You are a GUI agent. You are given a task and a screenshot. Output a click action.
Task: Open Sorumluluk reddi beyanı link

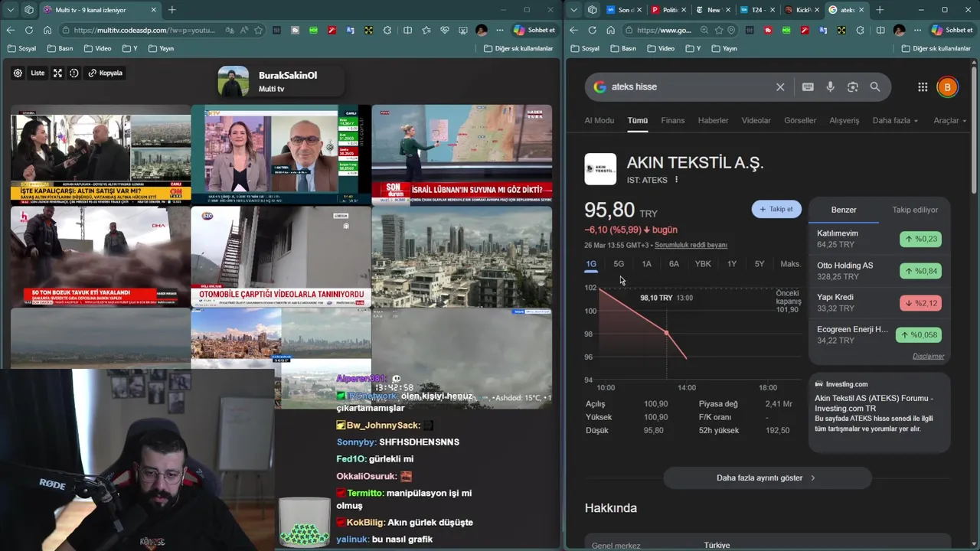(691, 245)
